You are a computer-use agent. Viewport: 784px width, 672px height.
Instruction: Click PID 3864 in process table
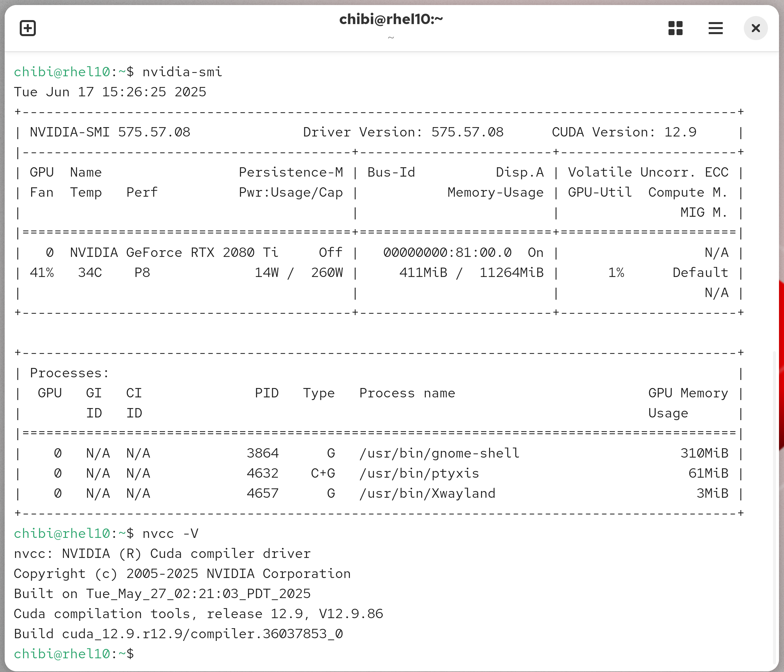tap(262, 453)
